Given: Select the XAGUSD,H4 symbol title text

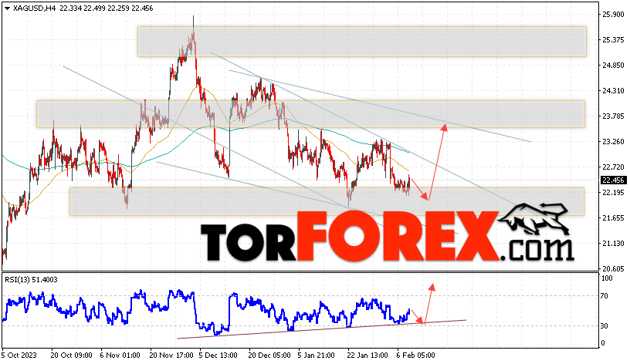Looking at the screenshot, I should [x=34, y=8].
